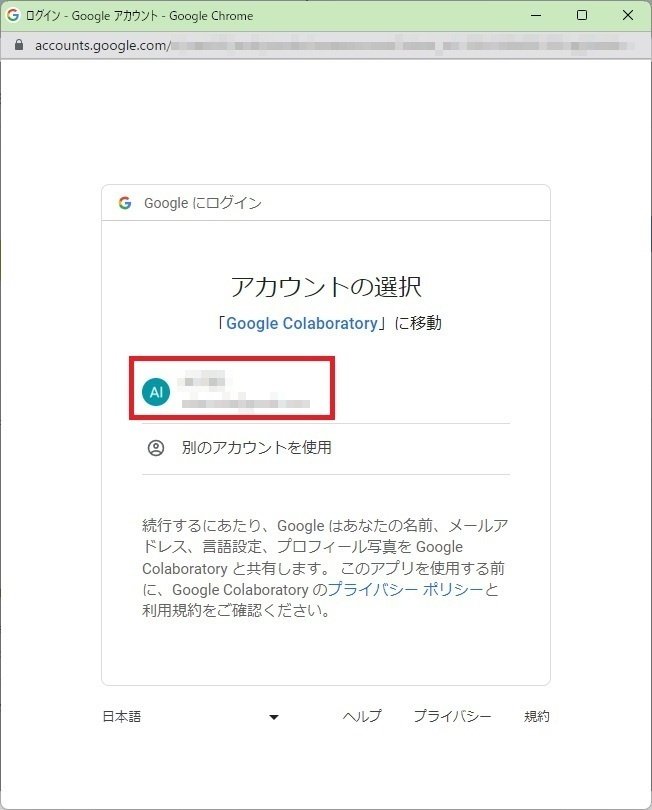The width and height of the screenshot is (652, 810).
Task: Open the 規約 footer link
Action: pyautogui.click(x=536, y=716)
